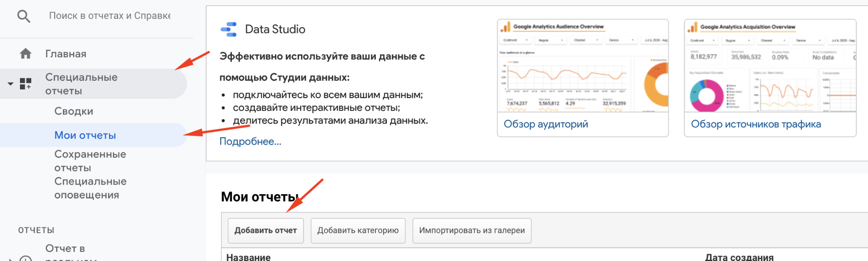The image size is (868, 261).
Task: Open the Audience Overview report thumbnail
Action: tap(583, 66)
